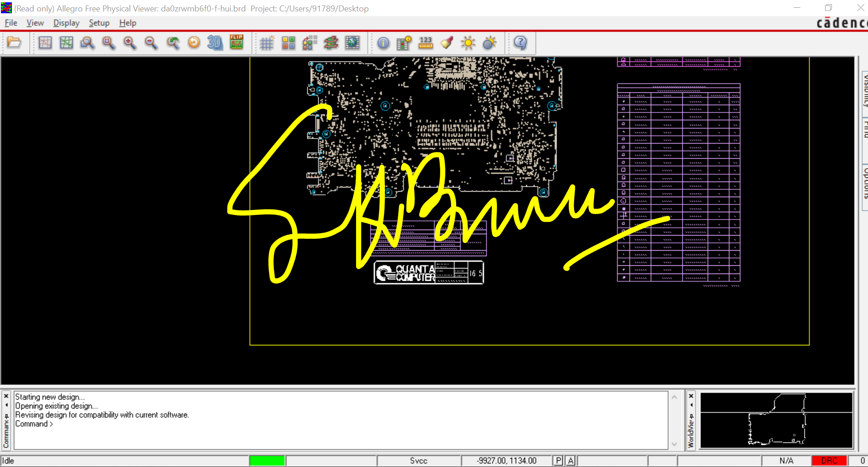Select the Show Measure ruler icon
Screen dimensions: 868x467
[426, 43]
